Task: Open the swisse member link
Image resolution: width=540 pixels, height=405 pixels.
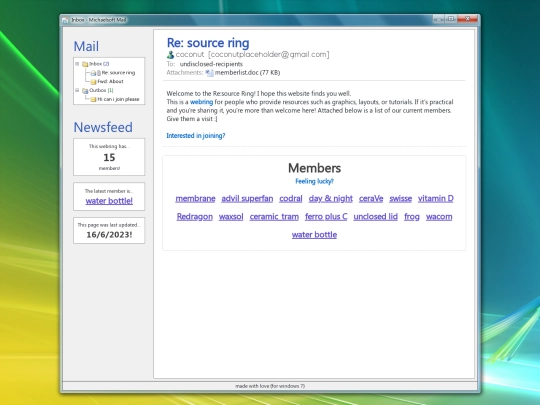Action: pyautogui.click(x=401, y=199)
